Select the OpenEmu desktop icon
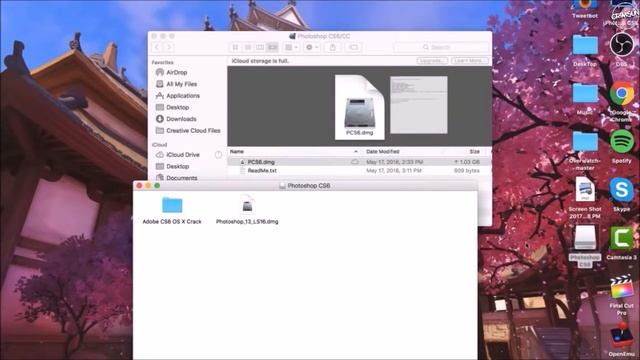This screenshot has height=360, width=640. tap(622, 340)
